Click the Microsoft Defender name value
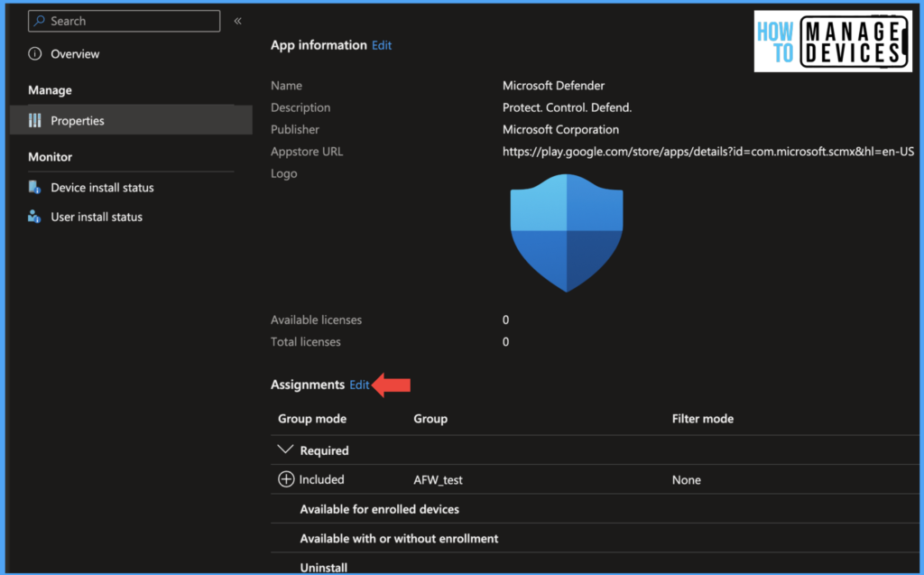The image size is (924, 575). click(553, 86)
